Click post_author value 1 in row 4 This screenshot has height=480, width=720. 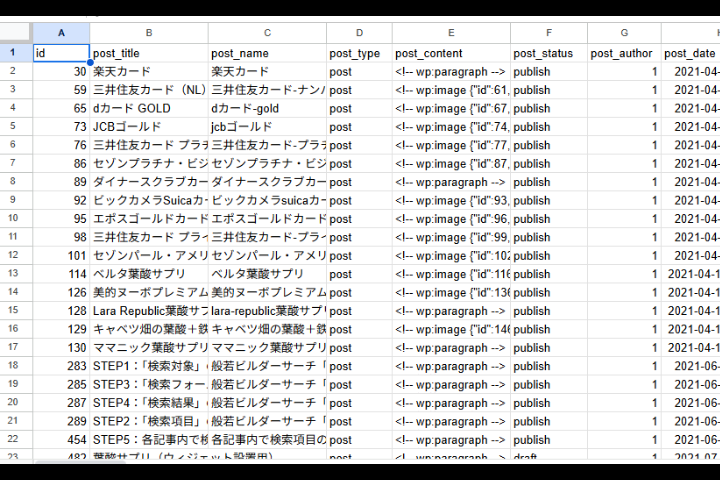click(624, 108)
